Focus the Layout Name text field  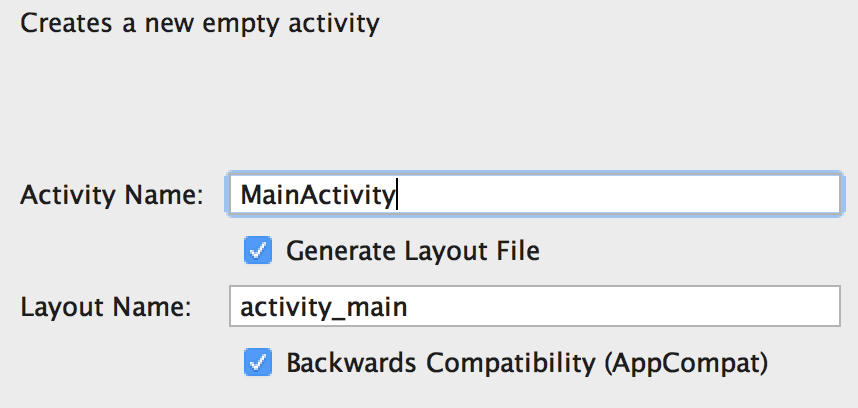click(x=534, y=306)
